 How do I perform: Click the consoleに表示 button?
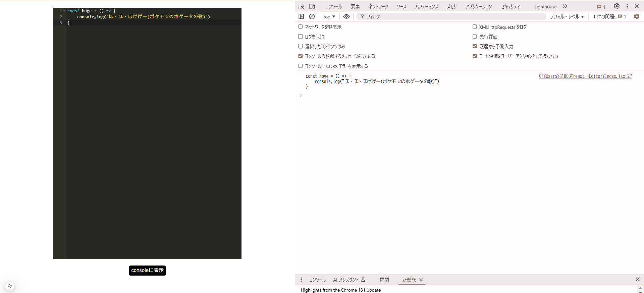147,270
